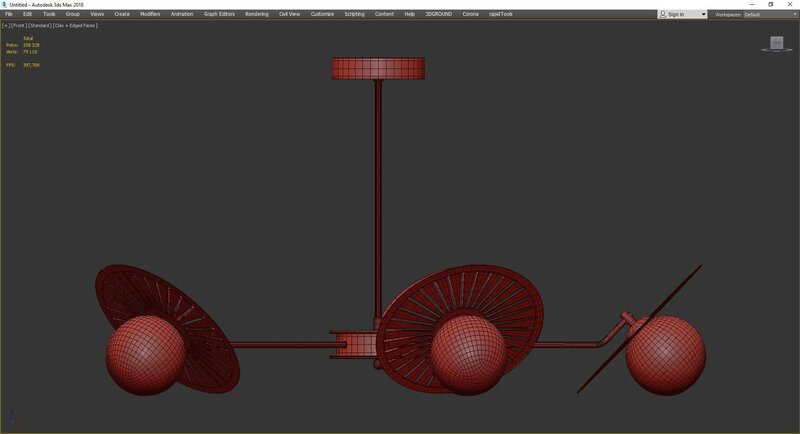Open the Rendering menu
The height and width of the screenshot is (434, 800).
tap(257, 14)
